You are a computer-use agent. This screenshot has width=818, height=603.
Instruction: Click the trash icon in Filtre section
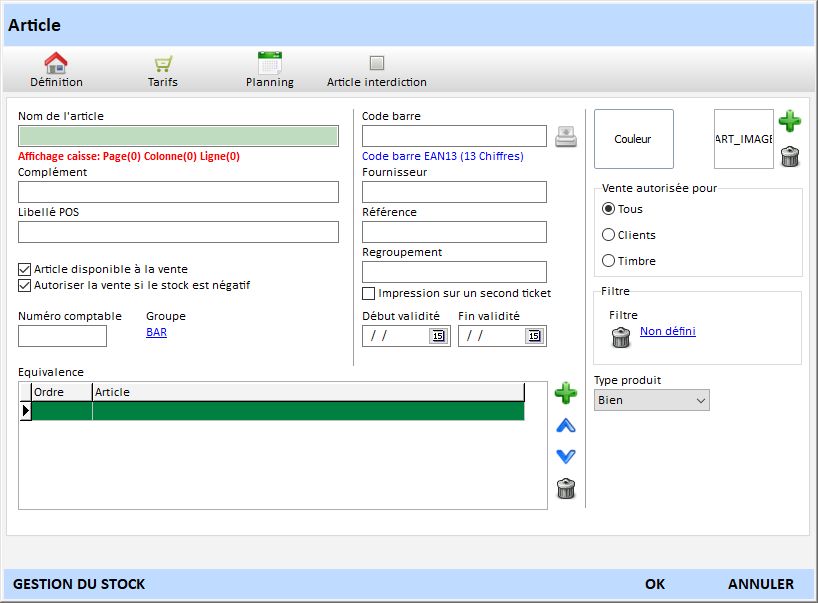coord(621,338)
